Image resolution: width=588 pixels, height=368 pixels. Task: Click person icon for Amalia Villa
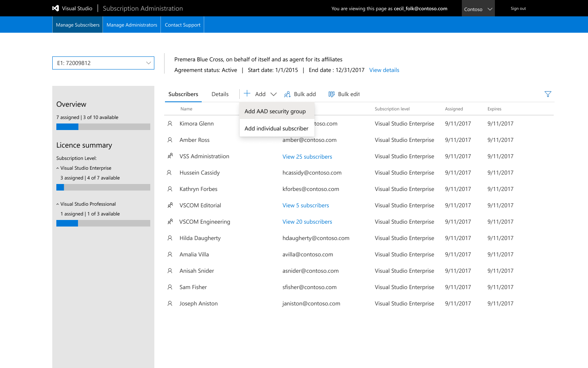170,254
